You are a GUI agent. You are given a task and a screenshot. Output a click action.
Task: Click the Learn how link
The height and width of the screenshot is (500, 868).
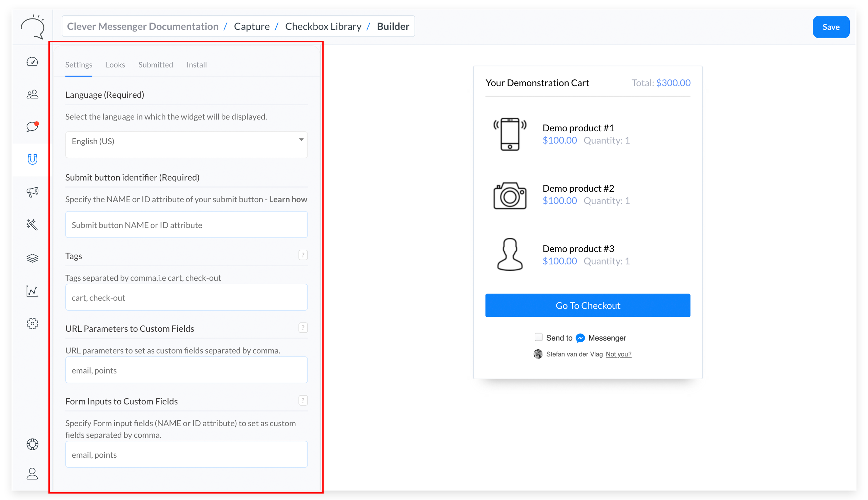pyautogui.click(x=288, y=199)
